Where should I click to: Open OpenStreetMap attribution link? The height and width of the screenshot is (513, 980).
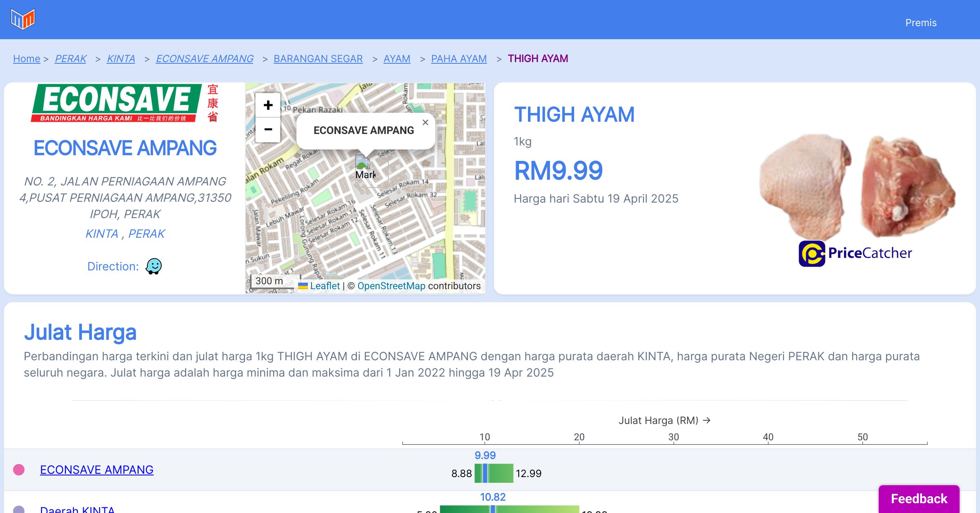tap(391, 286)
